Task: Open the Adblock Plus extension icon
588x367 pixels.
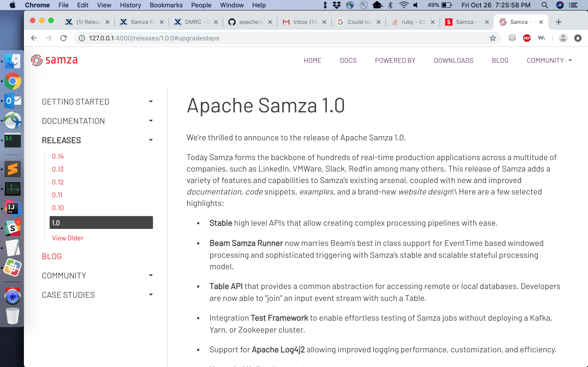Action: [526, 38]
